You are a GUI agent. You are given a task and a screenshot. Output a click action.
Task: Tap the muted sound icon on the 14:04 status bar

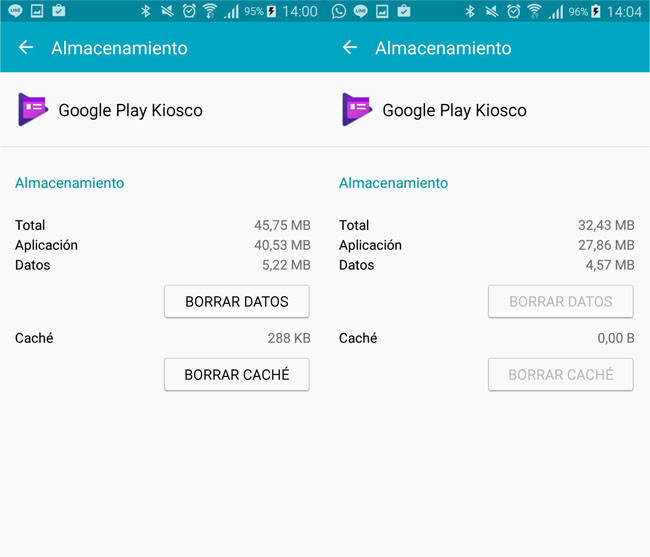click(x=492, y=11)
